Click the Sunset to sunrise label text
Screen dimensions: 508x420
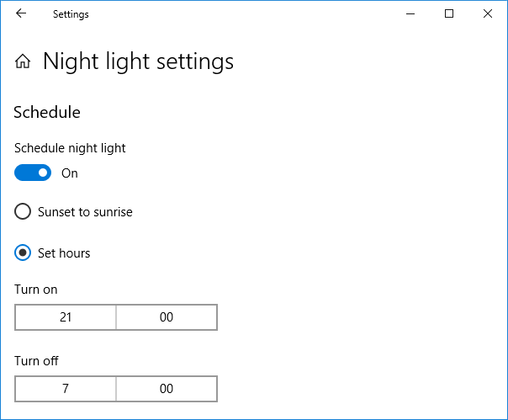pyautogui.click(x=85, y=212)
